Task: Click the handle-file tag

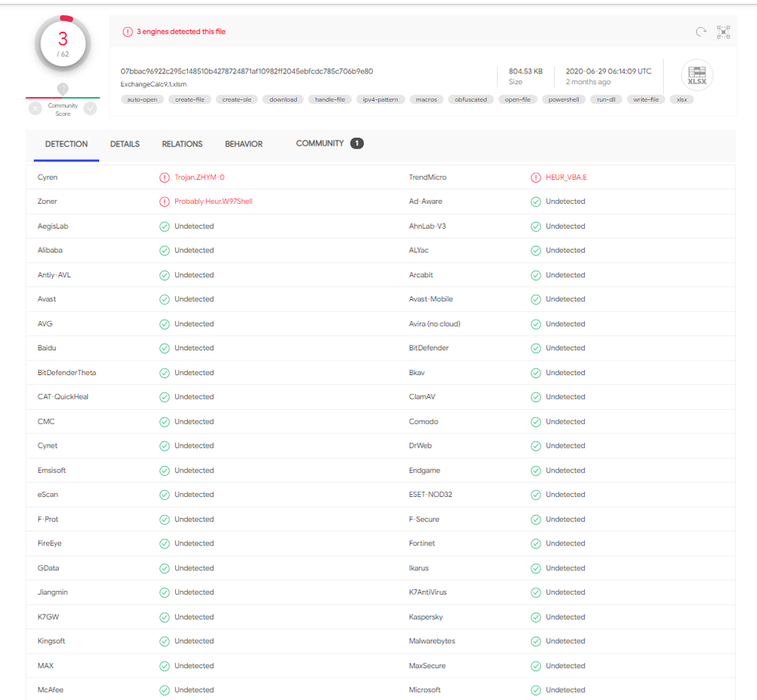Action: [330, 99]
